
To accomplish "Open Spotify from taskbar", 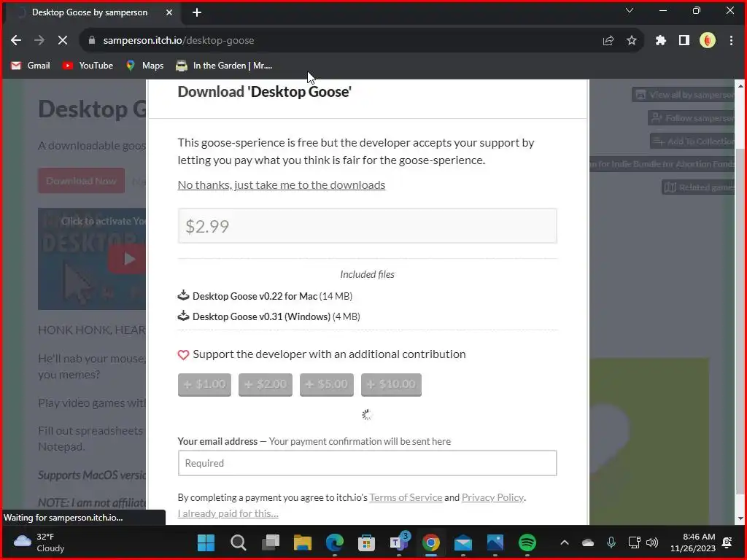I will tap(527, 542).
